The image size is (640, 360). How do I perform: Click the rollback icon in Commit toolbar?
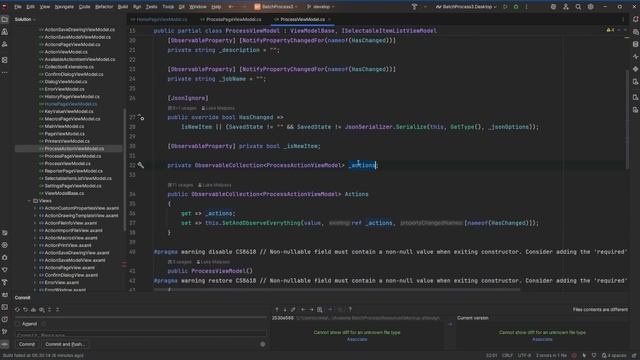tap(25, 310)
